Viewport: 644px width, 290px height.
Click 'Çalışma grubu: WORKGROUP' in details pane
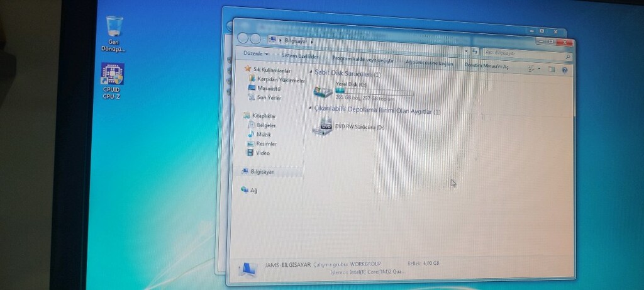click(x=347, y=264)
